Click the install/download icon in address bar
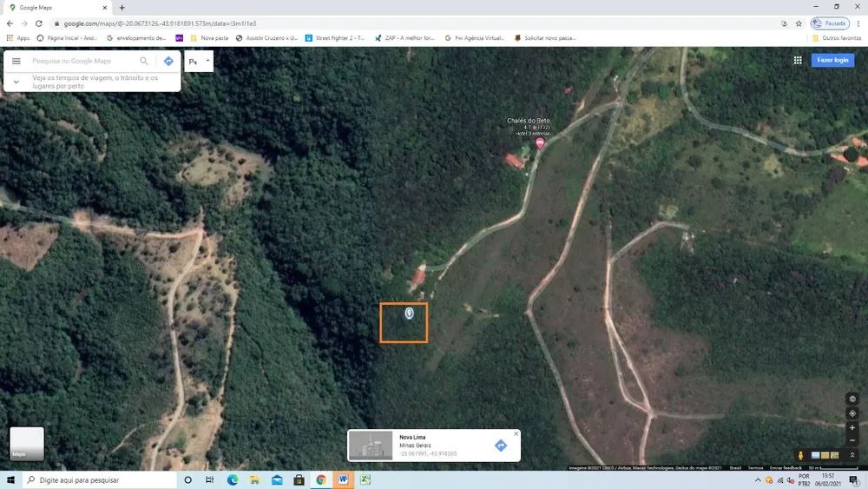Image resolution: width=868 pixels, height=489 pixels. click(784, 23)
